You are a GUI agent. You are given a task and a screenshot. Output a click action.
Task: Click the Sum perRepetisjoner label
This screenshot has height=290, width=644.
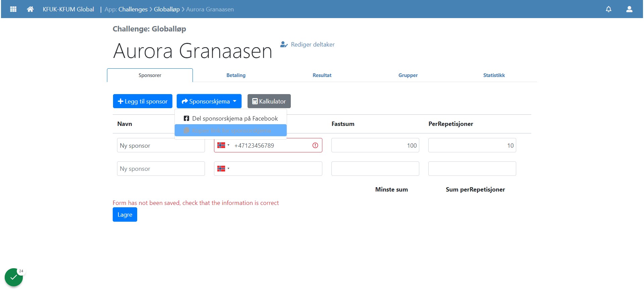475,190
